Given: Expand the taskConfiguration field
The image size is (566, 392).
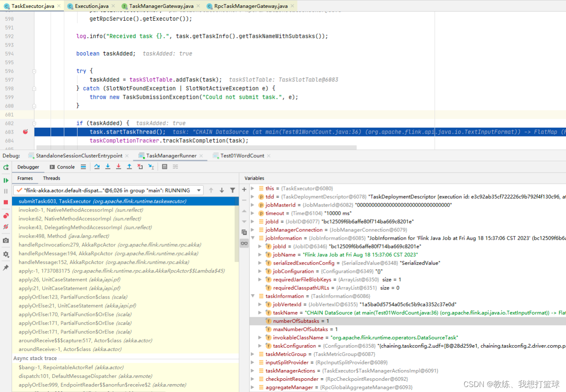Looking at the screenshot, I should pyautogui.click(x=260, y=346).
